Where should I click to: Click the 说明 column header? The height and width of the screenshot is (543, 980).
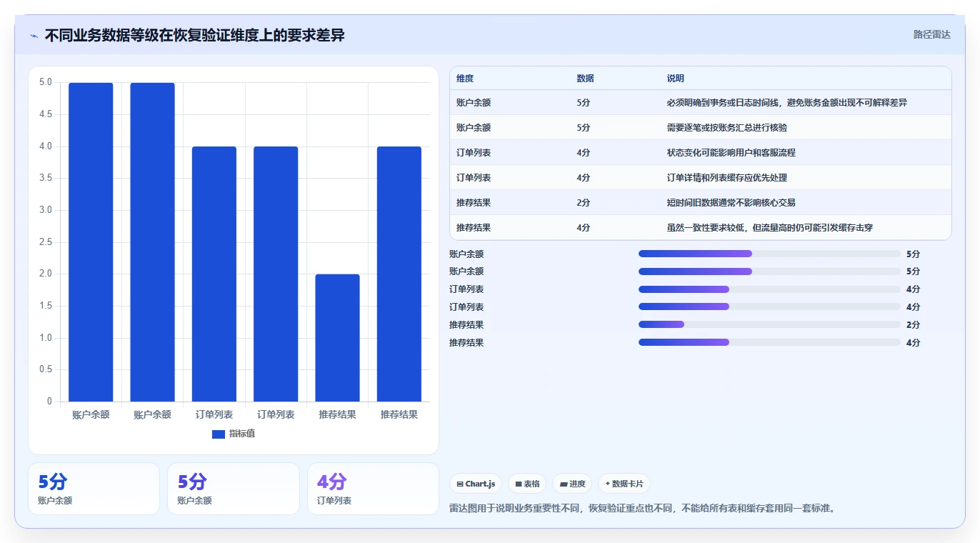[676, 79]
